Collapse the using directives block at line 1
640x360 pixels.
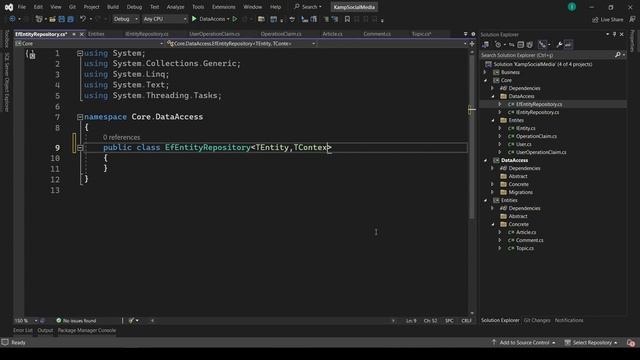[80, 53]
